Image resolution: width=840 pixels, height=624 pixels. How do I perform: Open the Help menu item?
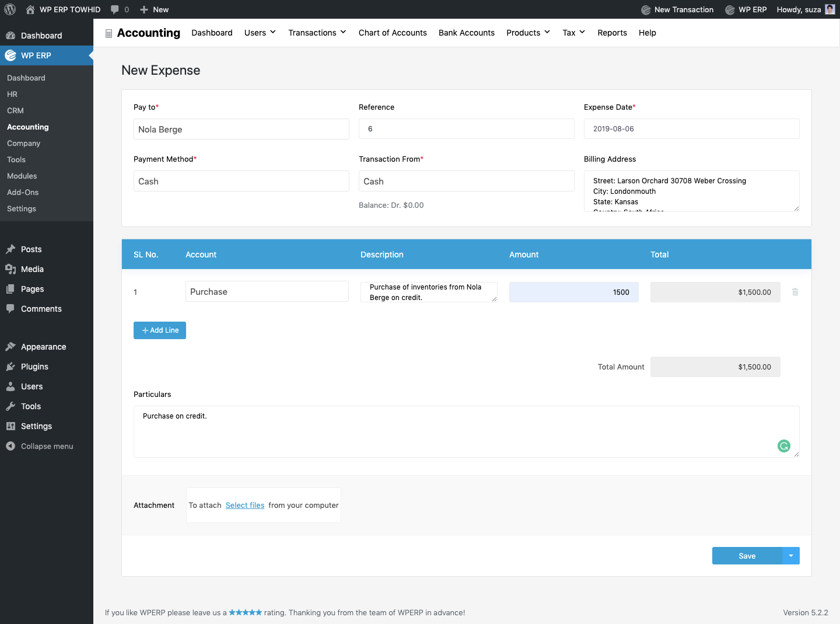(x=647, y=33)
